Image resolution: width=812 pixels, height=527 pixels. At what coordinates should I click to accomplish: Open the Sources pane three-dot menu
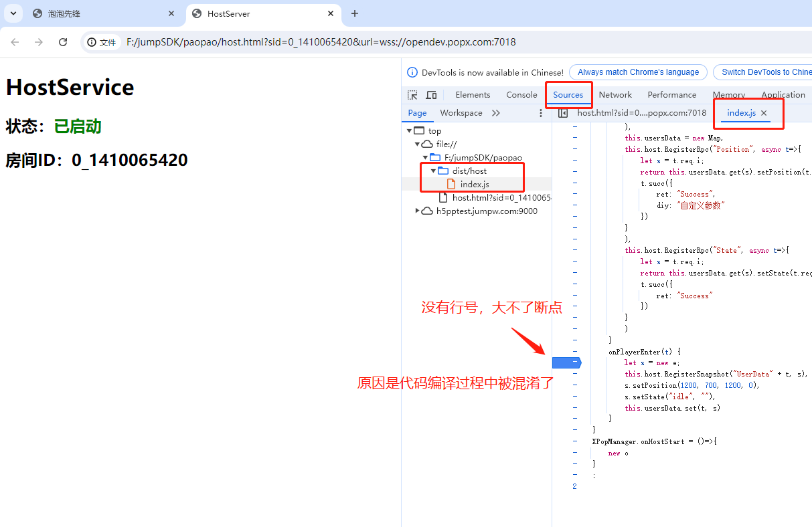(x=541, y=113)
